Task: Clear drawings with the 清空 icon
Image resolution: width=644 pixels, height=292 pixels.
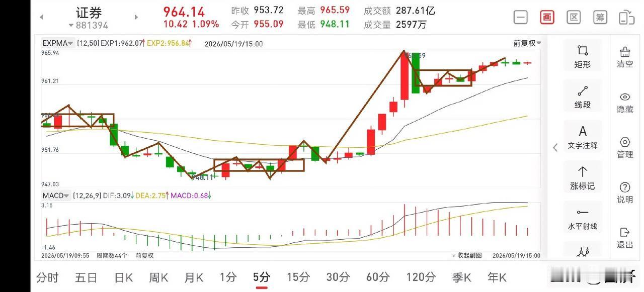Action: click(x=625, y=57)
